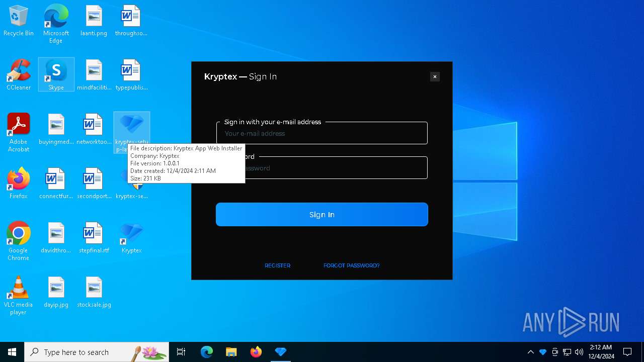Viewport: 644px width, 362px height.
Task: Select the mindfaciliti... image file icon
Action: point(94,75)
